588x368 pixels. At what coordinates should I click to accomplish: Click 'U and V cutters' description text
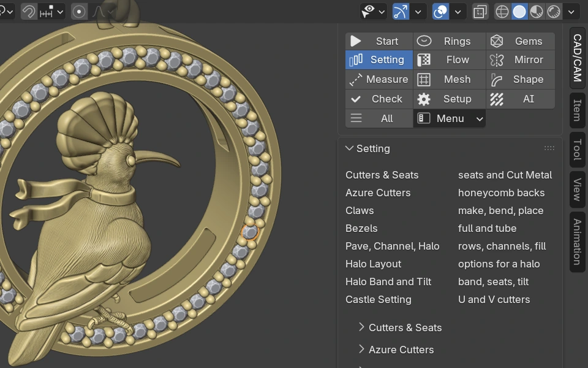(494, 299)
